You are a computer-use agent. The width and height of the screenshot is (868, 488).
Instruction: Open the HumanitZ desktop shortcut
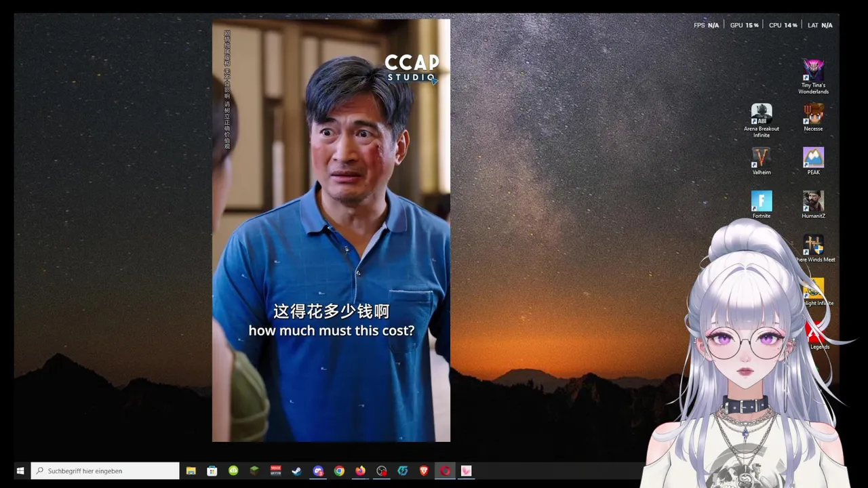(813, 204)
